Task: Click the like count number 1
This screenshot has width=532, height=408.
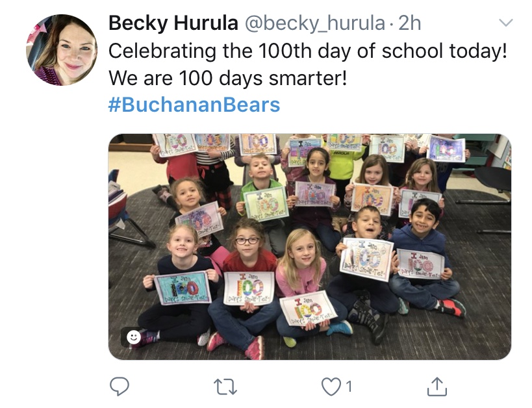Action: tap(349, 387)
